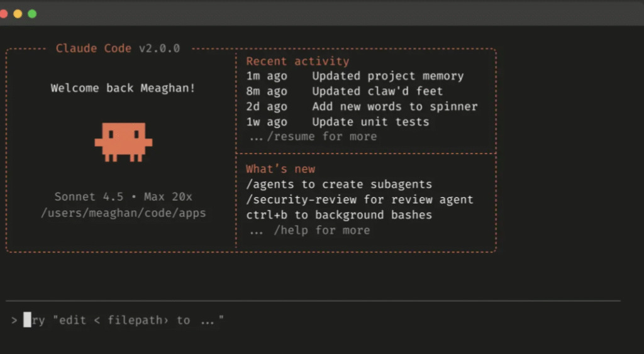Click the '/security-review for review agent' line
Image resolution: width=644 pixels, height=354 pixels.
(x=359, y=199)
